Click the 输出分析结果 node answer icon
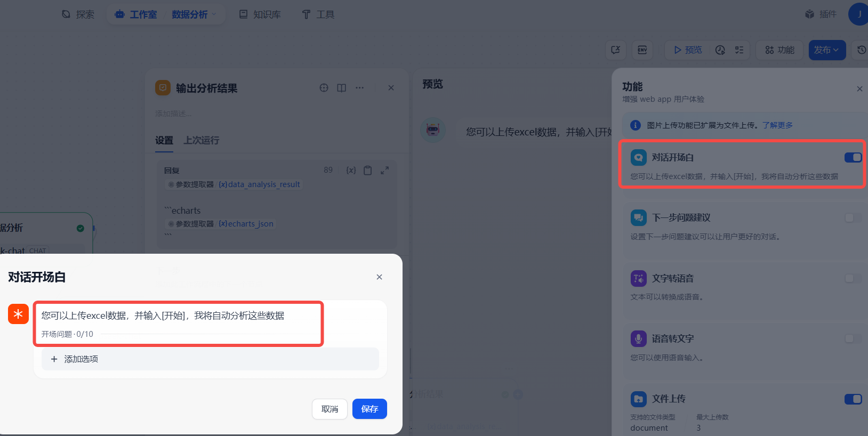This screenshot has width=868, height=436. pyautogui.click(x=163, y=88)
